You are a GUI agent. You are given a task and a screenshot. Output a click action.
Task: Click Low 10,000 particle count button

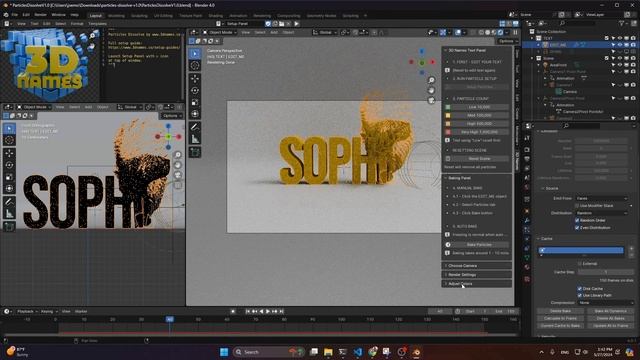click(480, 107)
